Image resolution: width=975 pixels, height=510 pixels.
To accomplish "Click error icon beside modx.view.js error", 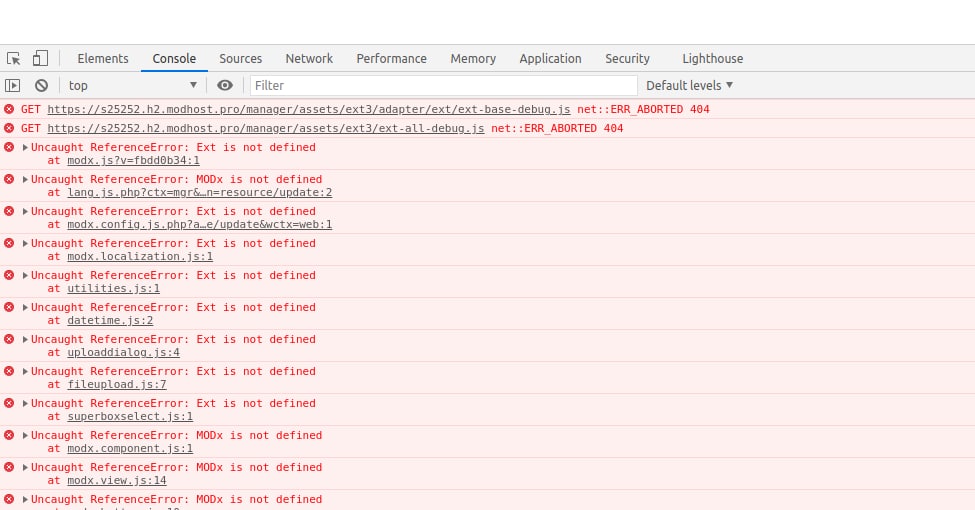I will [x=9, y=468].
